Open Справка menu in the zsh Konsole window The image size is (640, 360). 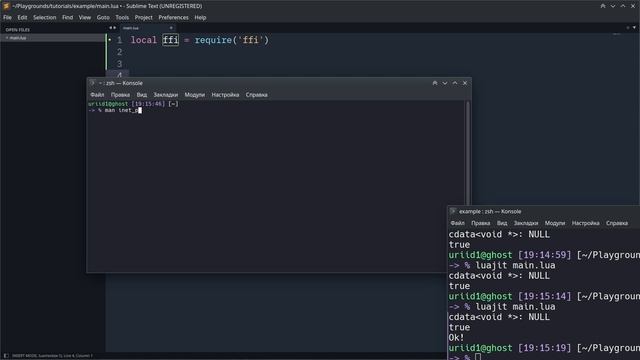click(256, 95)
